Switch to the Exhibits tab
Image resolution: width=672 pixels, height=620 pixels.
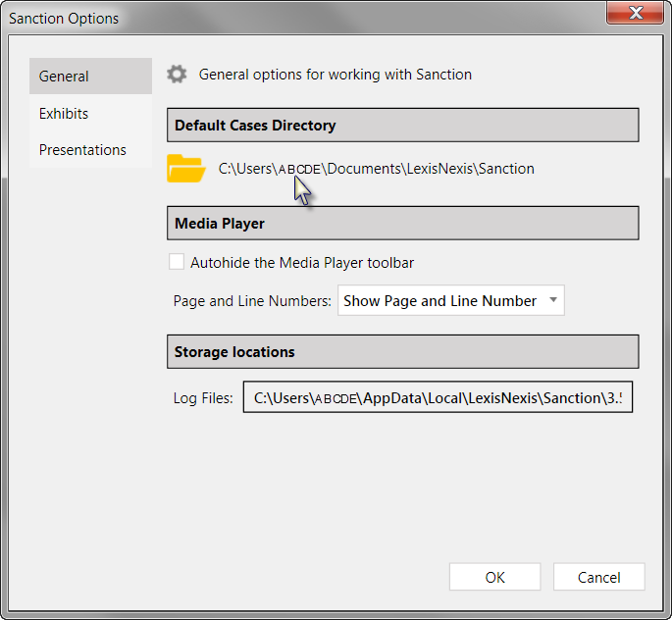pyautogui.click(x=90, y=113)
